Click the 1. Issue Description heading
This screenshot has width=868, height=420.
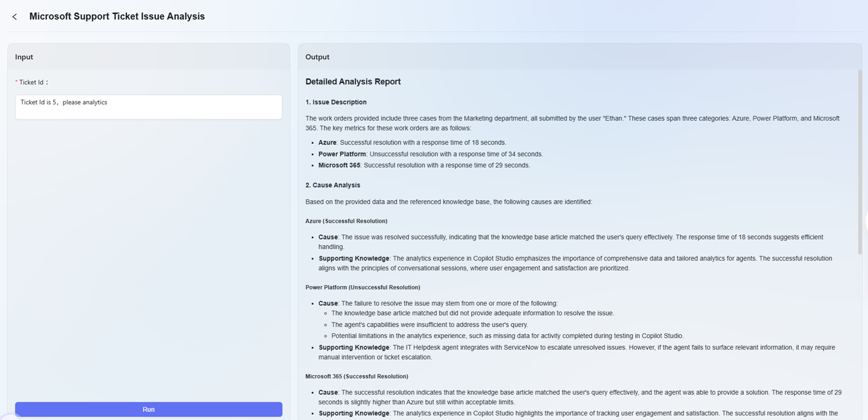[x=336, y=102]
